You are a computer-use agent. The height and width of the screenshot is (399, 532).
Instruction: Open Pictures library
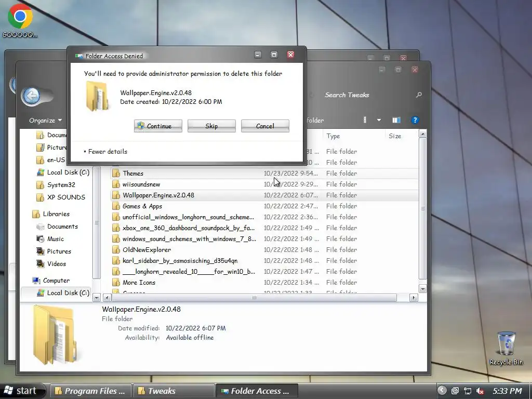click(54, 251)
